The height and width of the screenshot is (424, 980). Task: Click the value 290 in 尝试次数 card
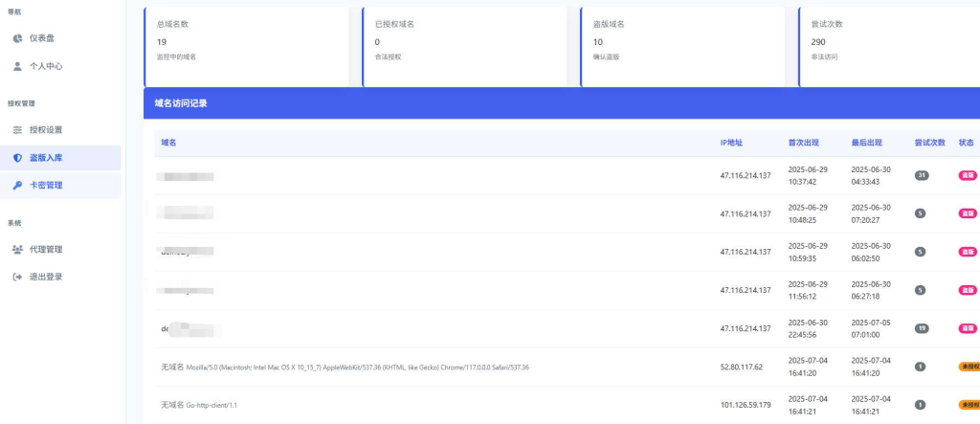(818, 42)
